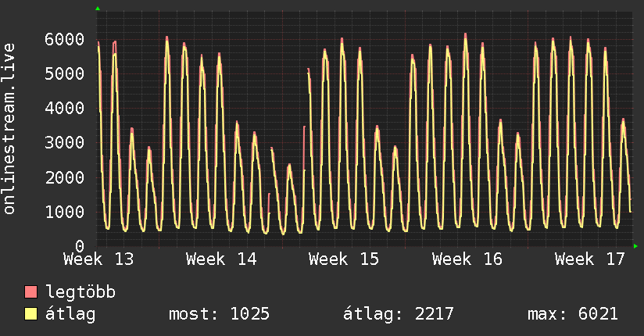Select the átlag legend label next to the yellow swatch
This screenshot has width=644, height=336.
pos(70,314)
